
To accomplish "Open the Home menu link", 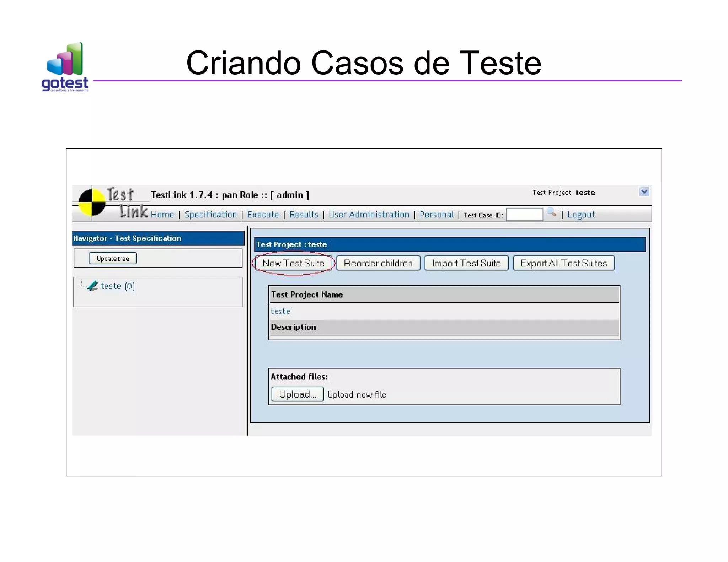I will tap(162, 215).
